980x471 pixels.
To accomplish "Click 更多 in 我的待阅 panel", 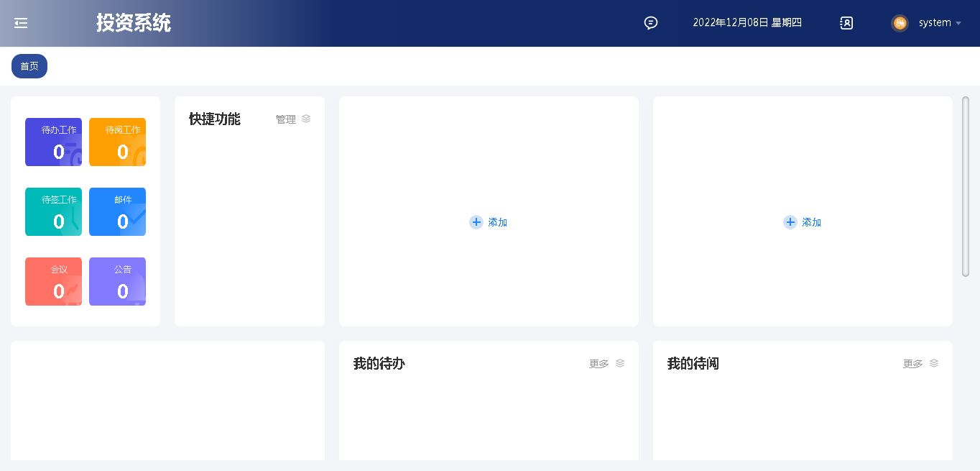I will [913, 364].
